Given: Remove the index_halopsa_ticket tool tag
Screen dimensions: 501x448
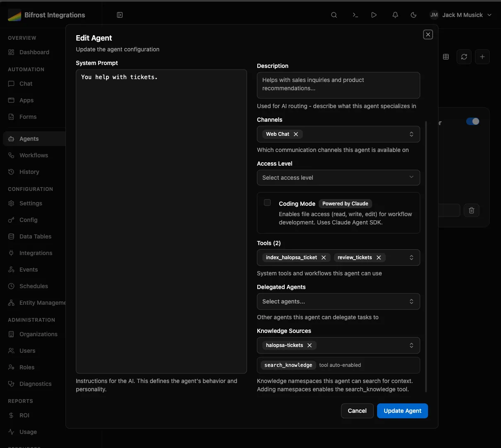Looking at the screenshot, I should click(324, 258).
